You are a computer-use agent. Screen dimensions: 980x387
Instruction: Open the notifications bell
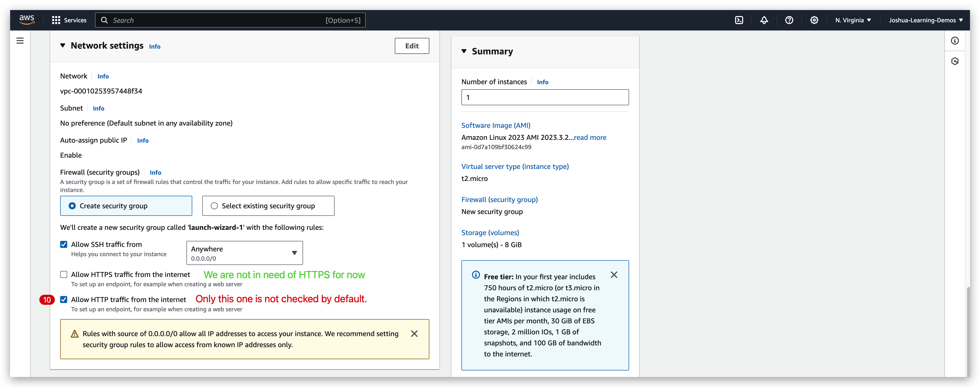click(764, 20)
